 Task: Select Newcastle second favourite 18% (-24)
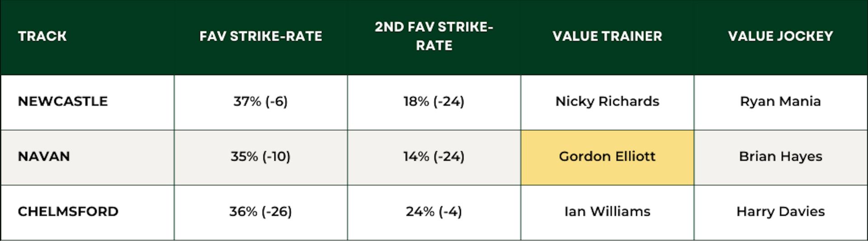pyautogui.click(x=434, y=102)
